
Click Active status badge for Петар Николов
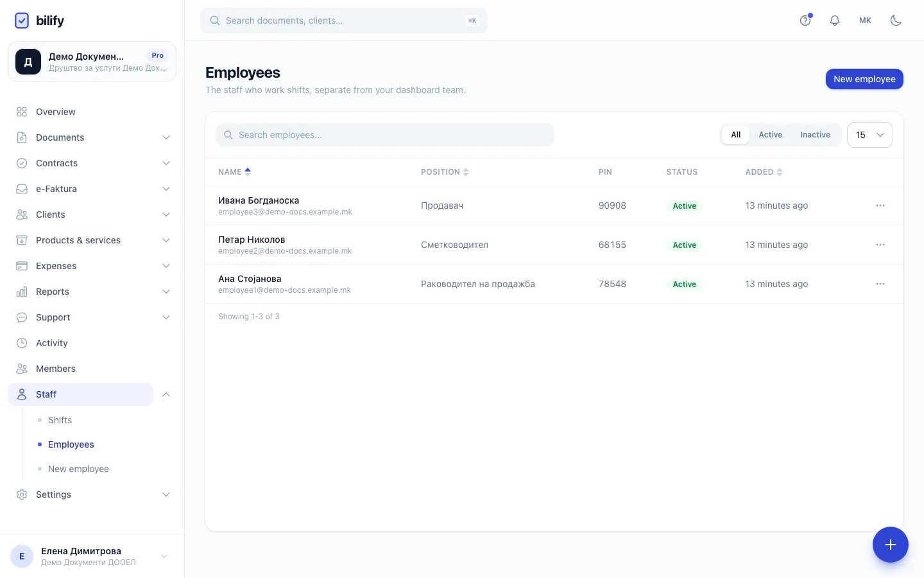click(685, 245)
